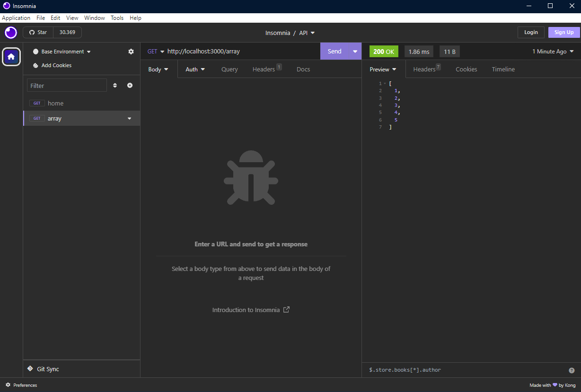Click the JSONPath filter help question mark
The height and width of the screenshot is (392, 581).
[572, 370]
